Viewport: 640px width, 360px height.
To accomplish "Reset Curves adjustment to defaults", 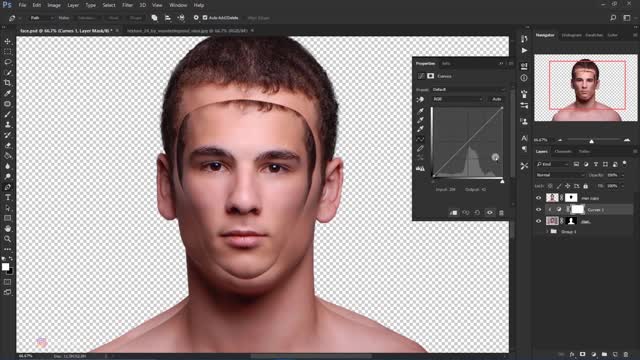I will pyautogui.click(x=477, y=213).
